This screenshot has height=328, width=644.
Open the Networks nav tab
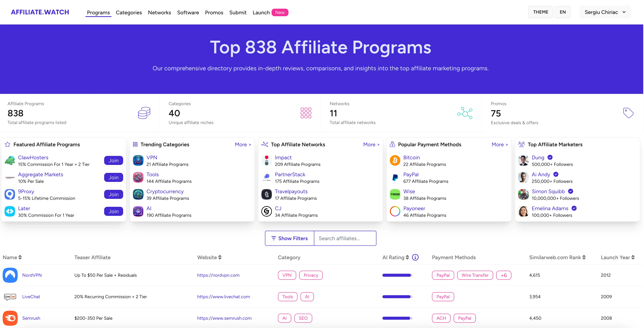coord(159,12)
